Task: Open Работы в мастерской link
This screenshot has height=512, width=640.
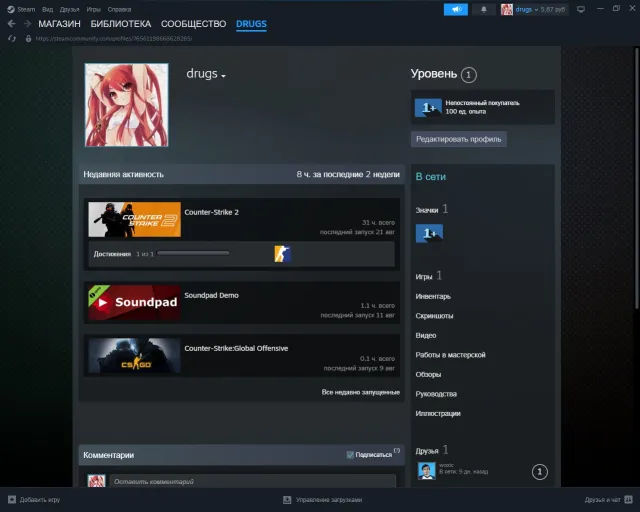Action: click(451, 355)
